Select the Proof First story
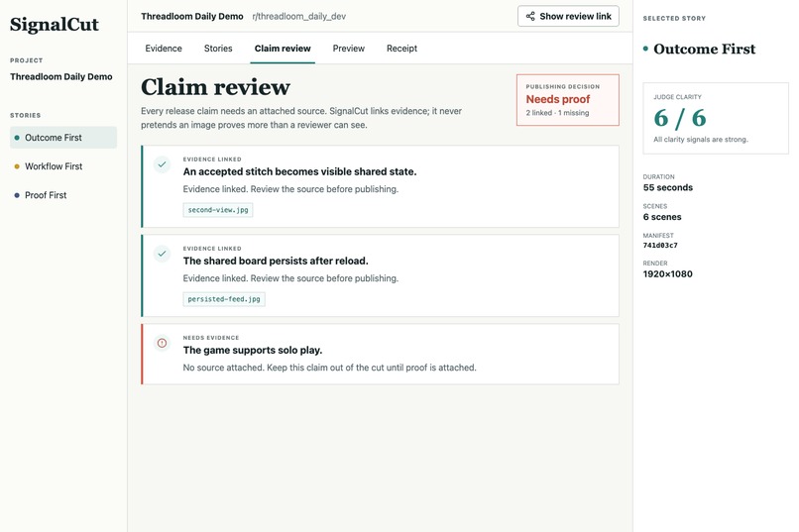 (x=63, y=195)
